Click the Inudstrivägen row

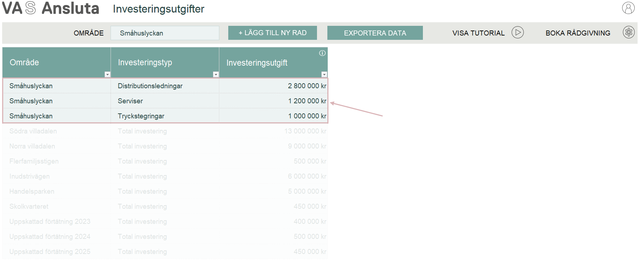pyautogui.click(x=165, y=176)
